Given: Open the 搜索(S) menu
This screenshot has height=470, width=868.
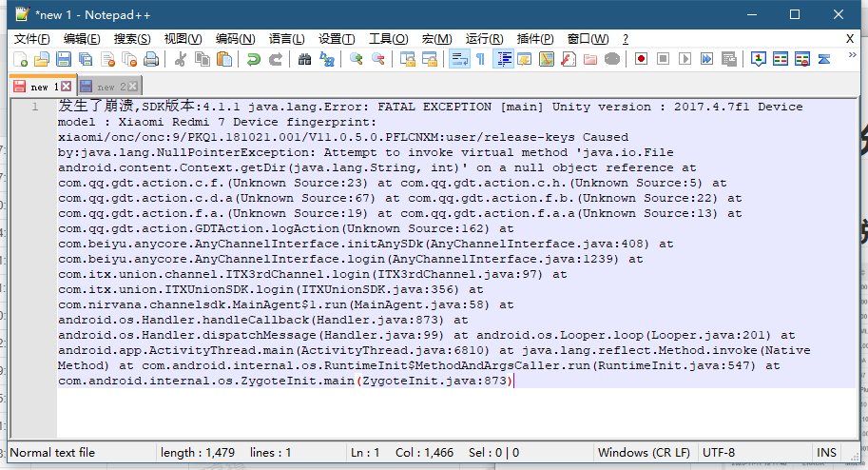Looking at the screenshot, I should click(x=132, y=39).
